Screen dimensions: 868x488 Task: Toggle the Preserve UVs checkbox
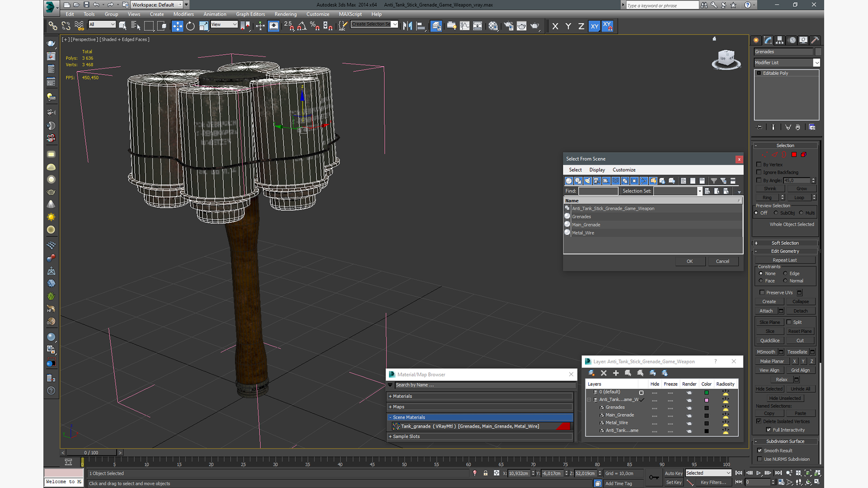pos(762,292)
